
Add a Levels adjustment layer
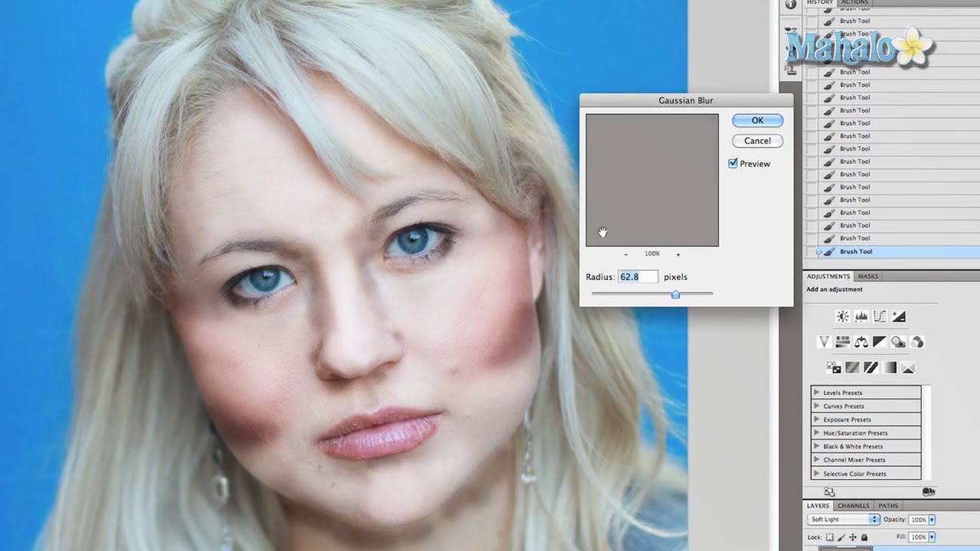pyautogui.click(x=861, y=316)
